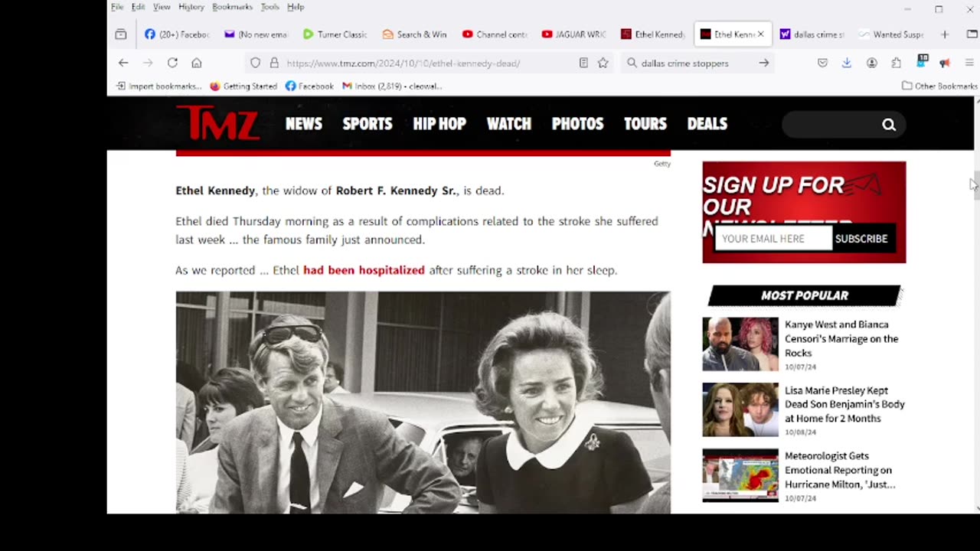Screen dimensions: 980x551
Task: Click the browser forward arrow
Action: tap(148, 63)
